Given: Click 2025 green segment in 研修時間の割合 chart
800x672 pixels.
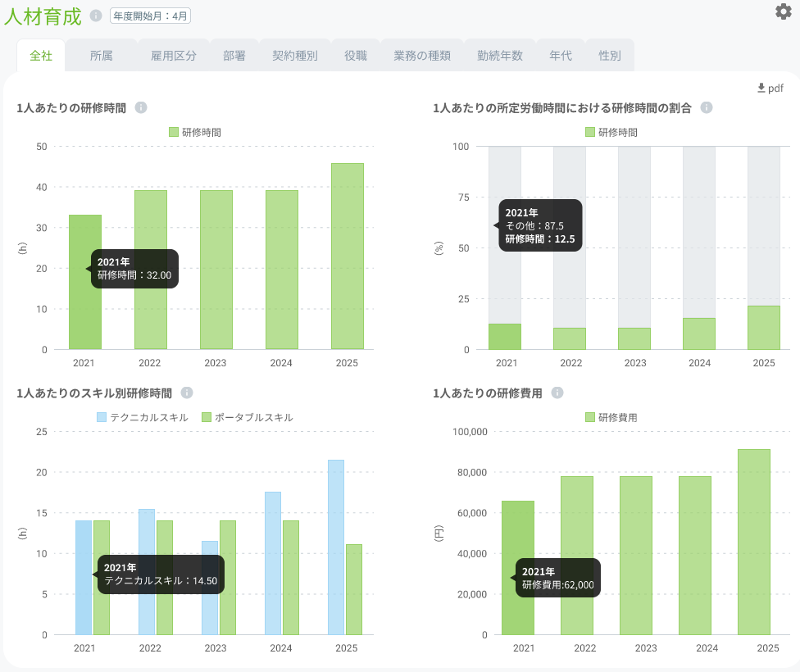Looking at the screenshot, I should pyautogui.click(x=764, y=328).
